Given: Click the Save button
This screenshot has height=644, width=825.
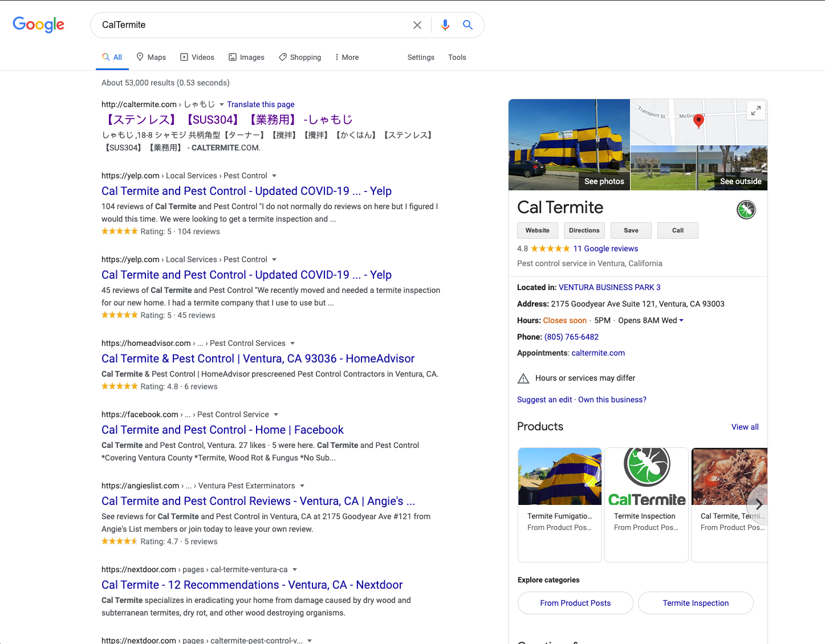Looking at the screenshot, I should tap(631, 230).
